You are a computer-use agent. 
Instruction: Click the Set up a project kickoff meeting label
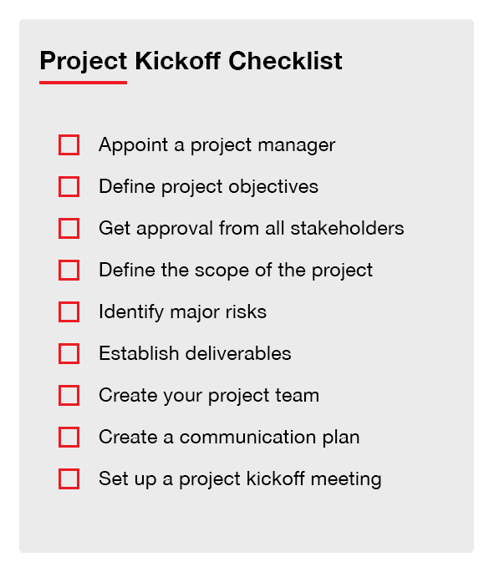[240, 479]
